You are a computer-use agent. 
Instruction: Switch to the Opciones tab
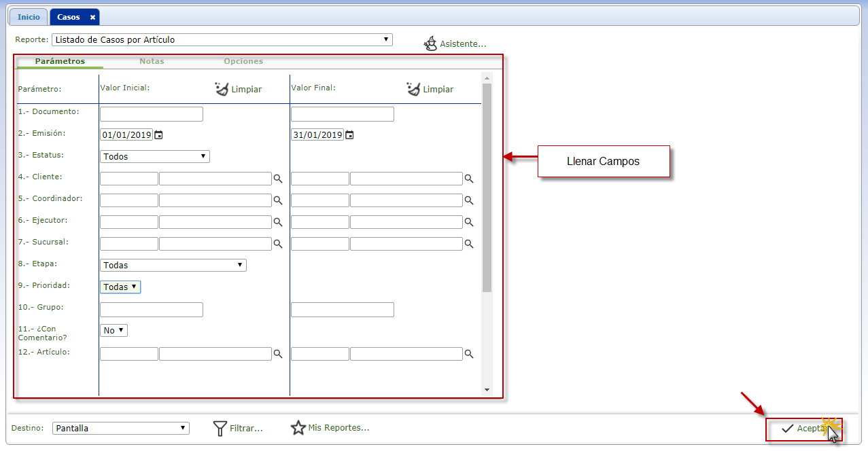[243, 61]
